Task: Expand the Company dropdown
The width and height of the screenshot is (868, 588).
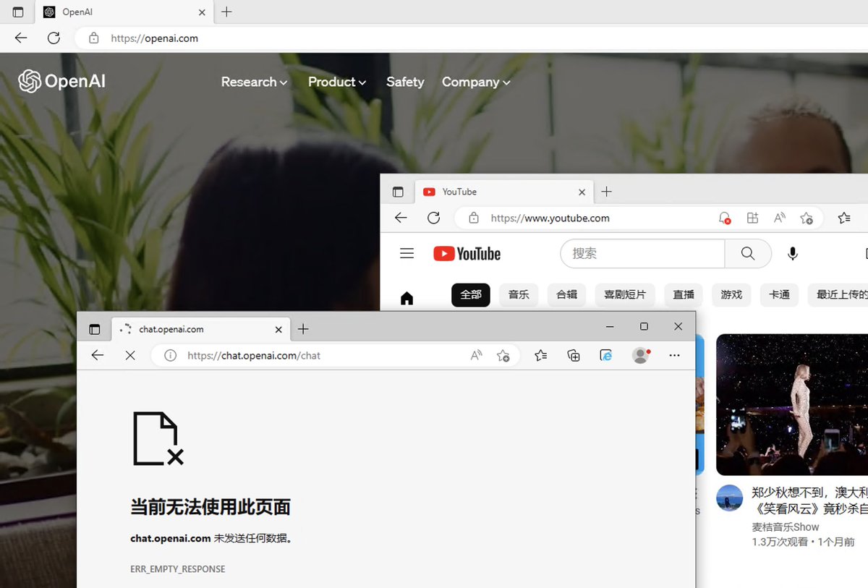Action: [x=475, y=82]
